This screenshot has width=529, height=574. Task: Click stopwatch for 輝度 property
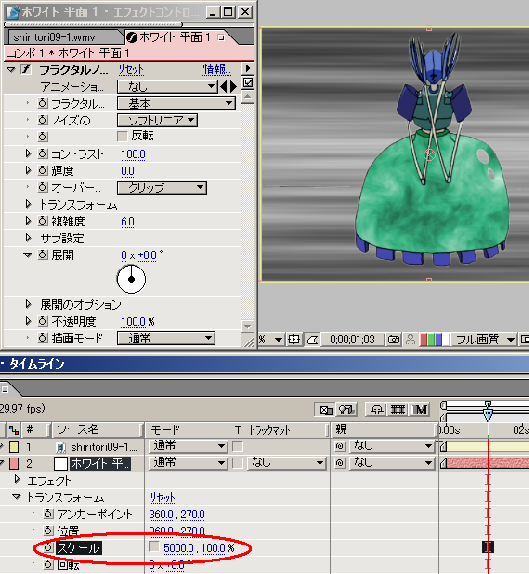[x=42, y=171]
